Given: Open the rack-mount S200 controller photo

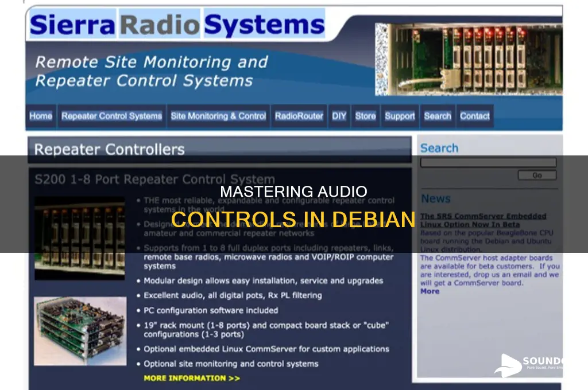Looking at the screenshot, I should (x=79, y=238).
